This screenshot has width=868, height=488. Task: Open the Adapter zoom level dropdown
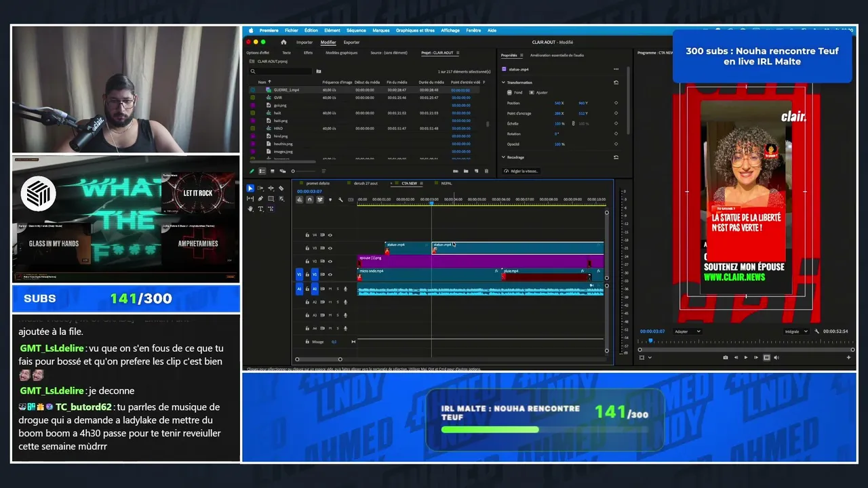(x=688, y=331)
